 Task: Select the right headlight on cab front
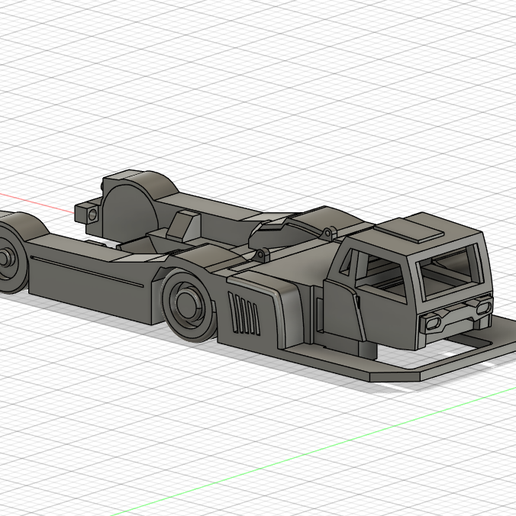click(x=483, y=308)
